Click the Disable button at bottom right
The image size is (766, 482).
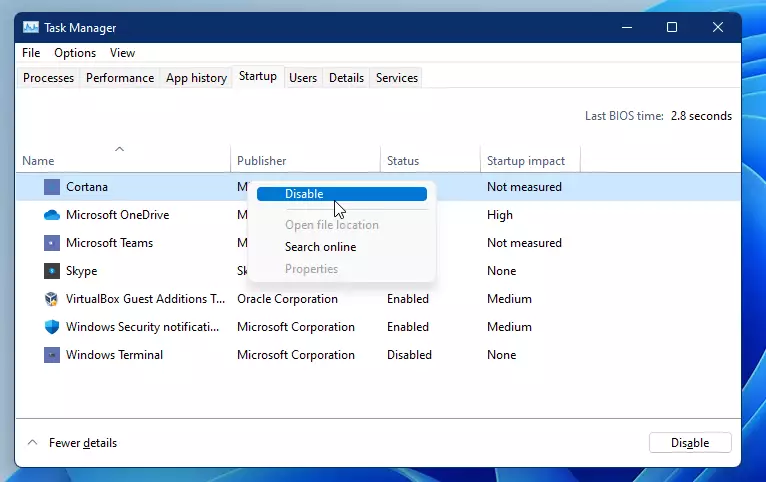click(x=690, y=442)
